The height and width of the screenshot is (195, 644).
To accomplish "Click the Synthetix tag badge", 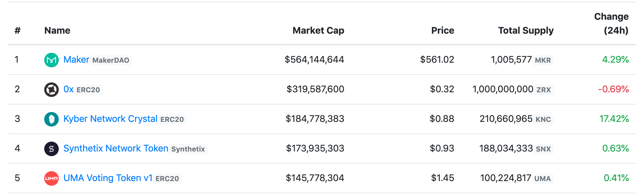I will [188, 149].
